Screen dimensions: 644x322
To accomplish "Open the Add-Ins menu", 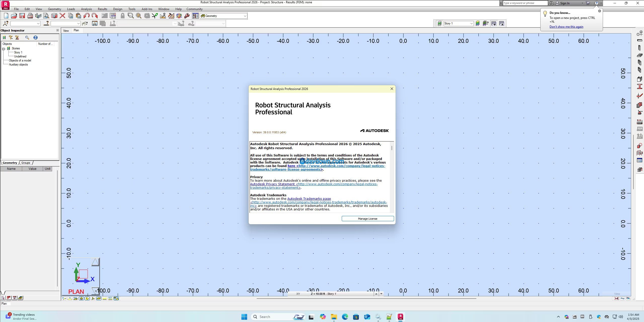I will pyautogui.click(x=147, y=9).
